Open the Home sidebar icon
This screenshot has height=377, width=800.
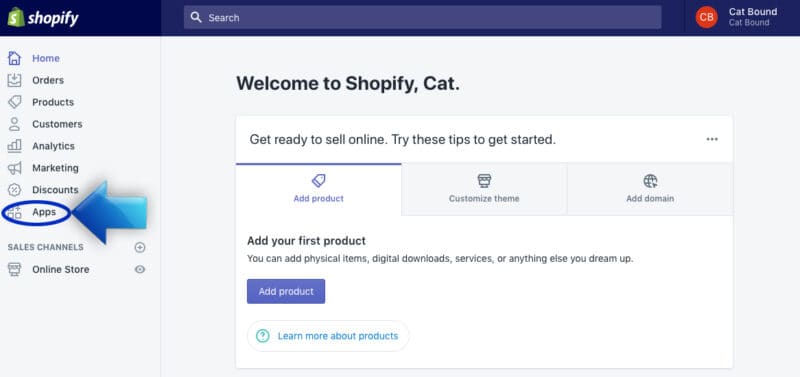click(14, 58)
